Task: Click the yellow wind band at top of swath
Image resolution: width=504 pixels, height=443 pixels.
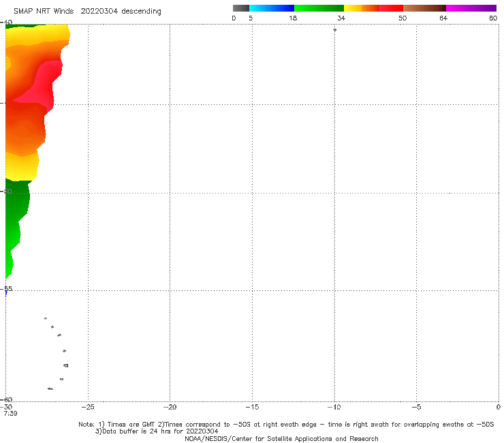Action: click(39, 35)
